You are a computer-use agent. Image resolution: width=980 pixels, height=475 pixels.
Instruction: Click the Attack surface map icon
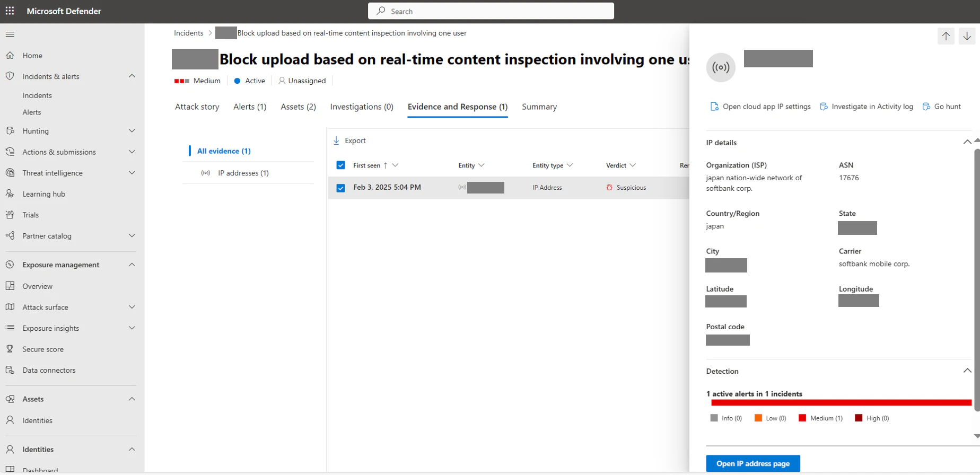10,307
